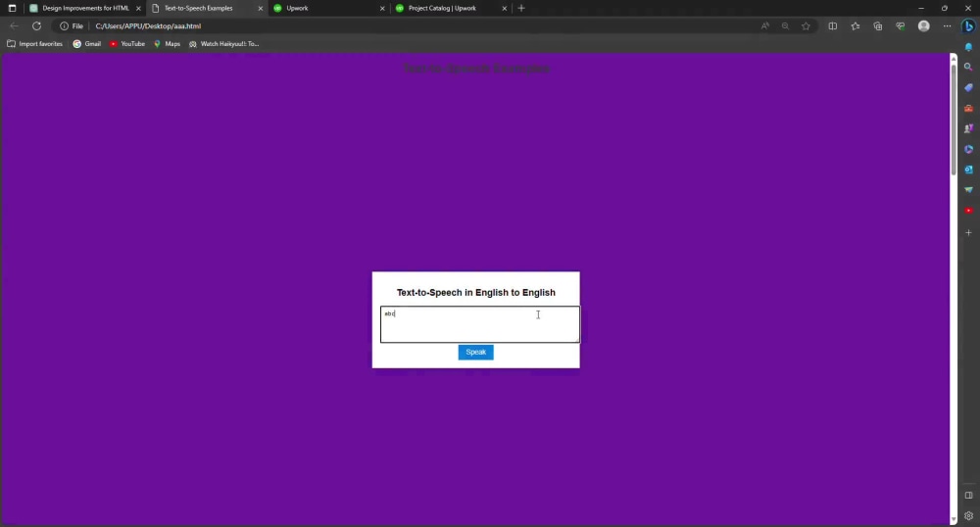Click the page vertical scrollbar thumb

click(x=954, y=119)
